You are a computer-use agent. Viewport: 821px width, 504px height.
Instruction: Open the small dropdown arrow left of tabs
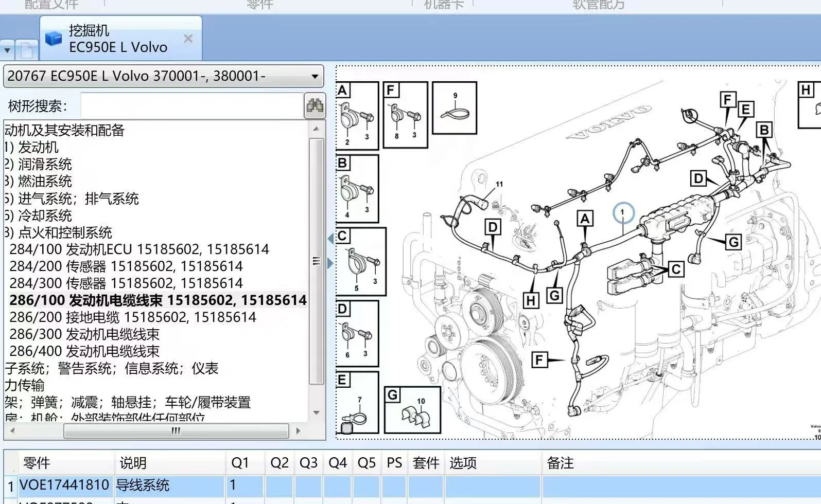click(7, 50)
